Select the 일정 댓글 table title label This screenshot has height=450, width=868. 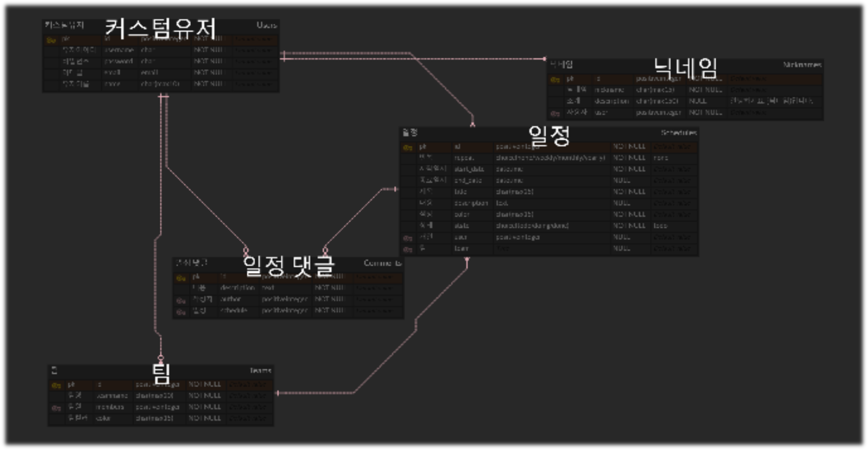pyautogui.click(x=288, y=266)
